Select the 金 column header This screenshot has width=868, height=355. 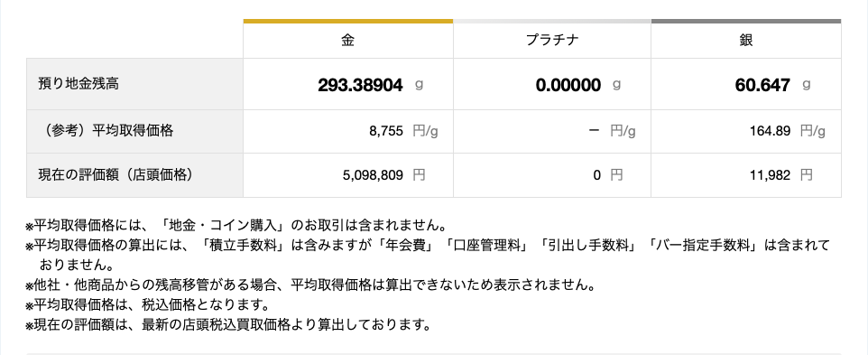[347, 41]
